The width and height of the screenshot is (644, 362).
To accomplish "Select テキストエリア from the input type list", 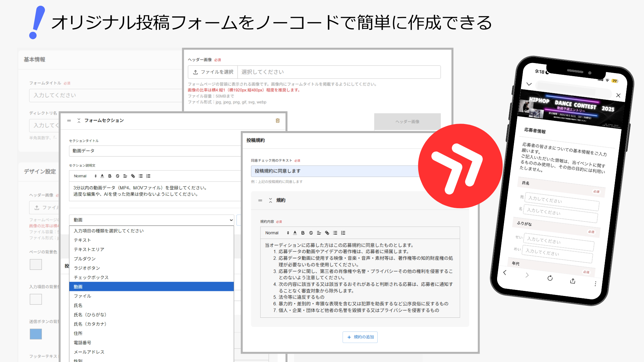I will click(89, 249).
